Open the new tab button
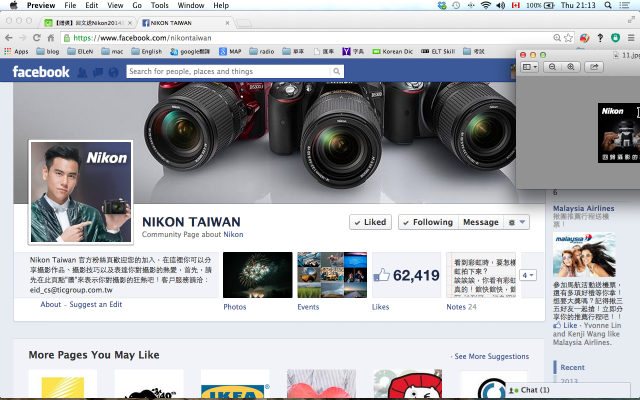Viewport: 640px width, 400px height. tap(244, 23)
